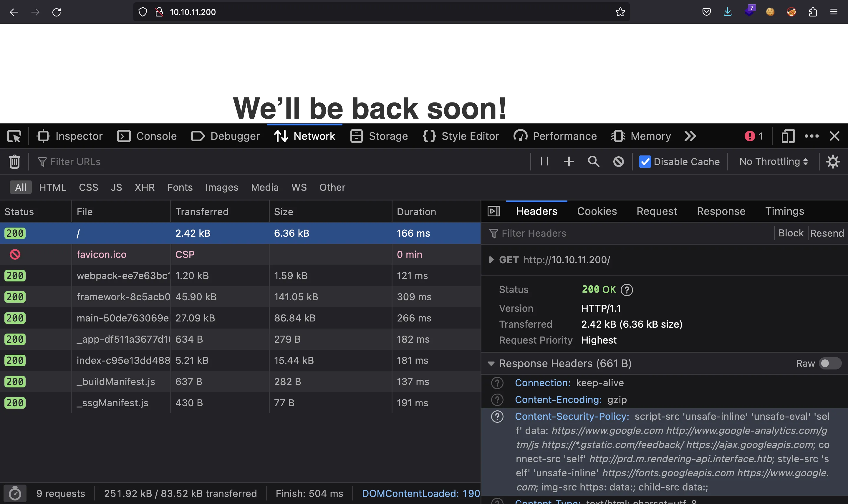Switch to the Storage tab
This screenshot has height=504, width=848.
point(379,136)
